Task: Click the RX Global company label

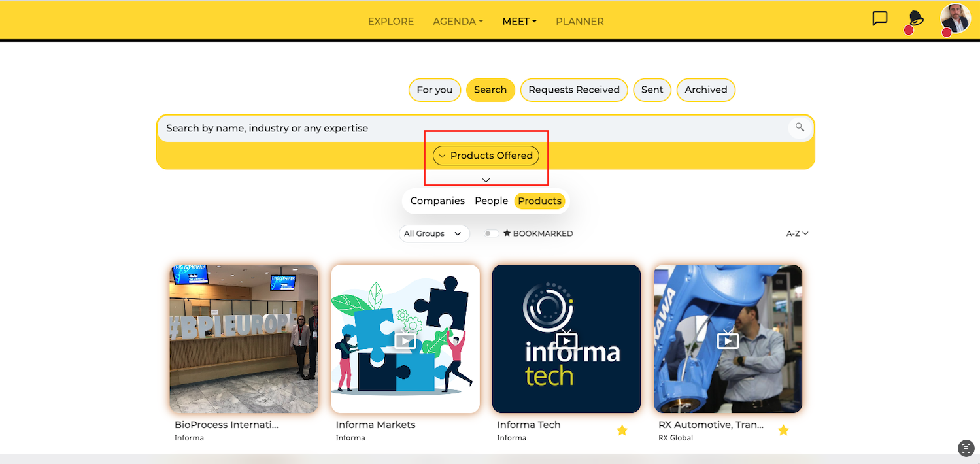Action: coord(675,438)
